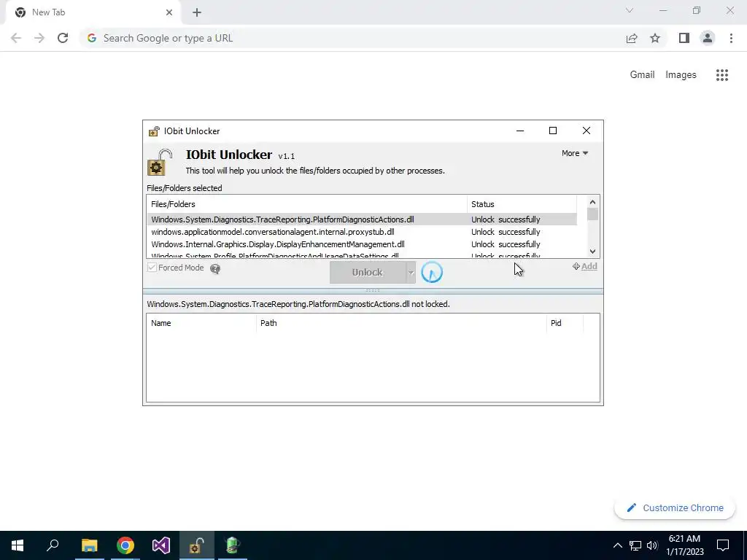Open the Chrome three-dot menu
This screenshot has width=747, height=560.
pos(731,38)
